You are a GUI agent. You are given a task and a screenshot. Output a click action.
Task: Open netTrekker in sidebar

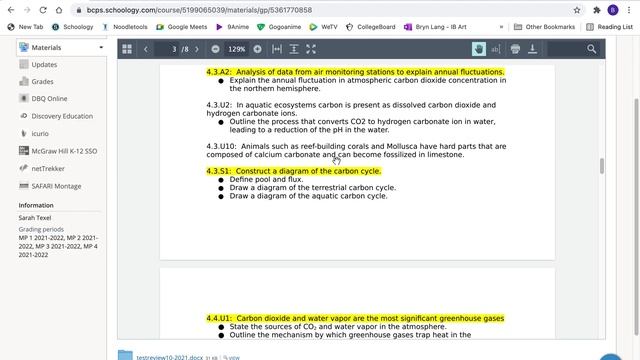(x=48, y=169)
